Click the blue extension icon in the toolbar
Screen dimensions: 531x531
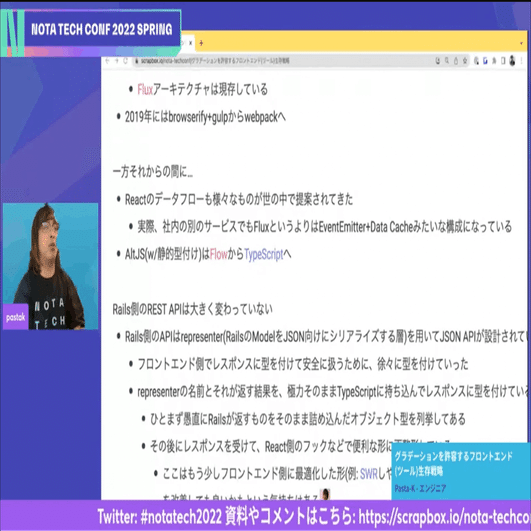click(x=485, y=61)
